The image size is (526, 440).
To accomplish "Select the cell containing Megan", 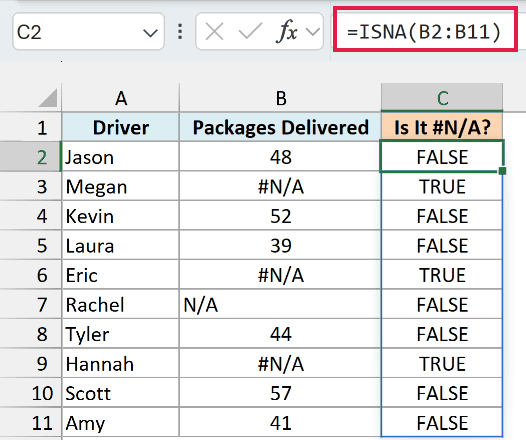I will pos(121,186).
